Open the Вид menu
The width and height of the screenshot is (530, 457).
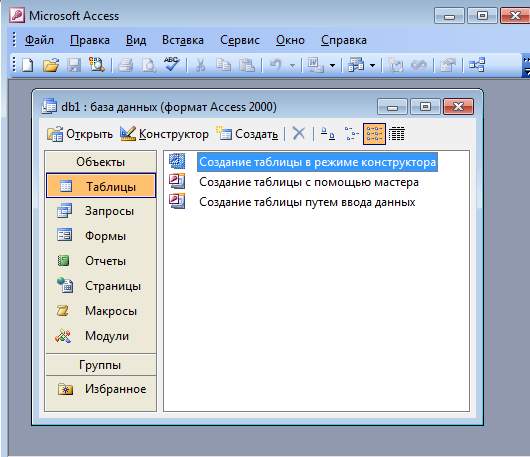[136, 40]
